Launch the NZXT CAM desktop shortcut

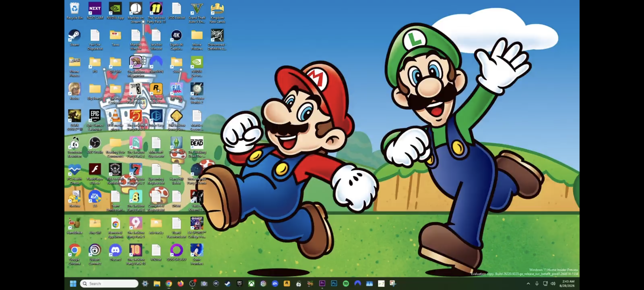click(95, 11)
